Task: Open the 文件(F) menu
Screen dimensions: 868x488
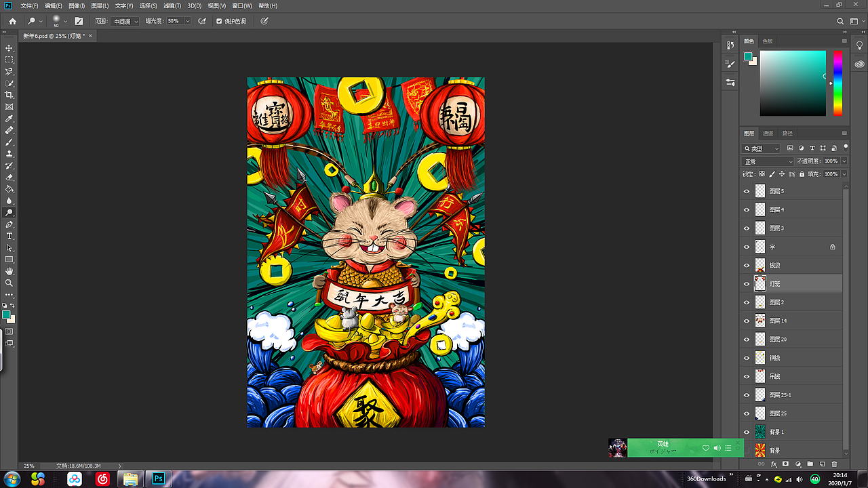Action: [x=29, y=5]
